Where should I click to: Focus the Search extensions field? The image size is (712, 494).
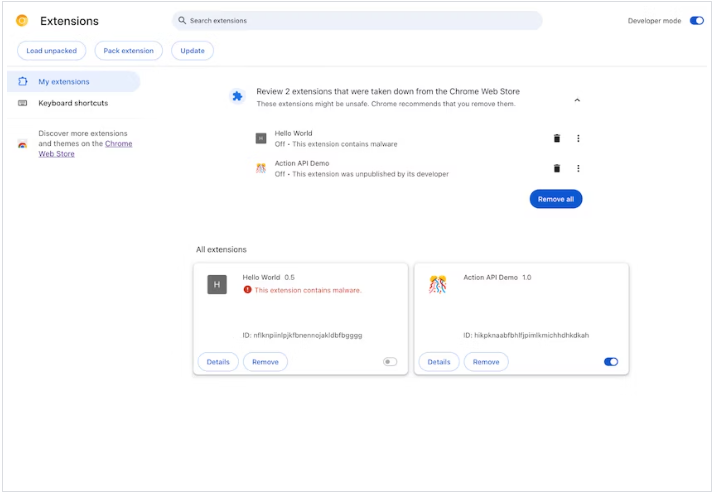357,20
